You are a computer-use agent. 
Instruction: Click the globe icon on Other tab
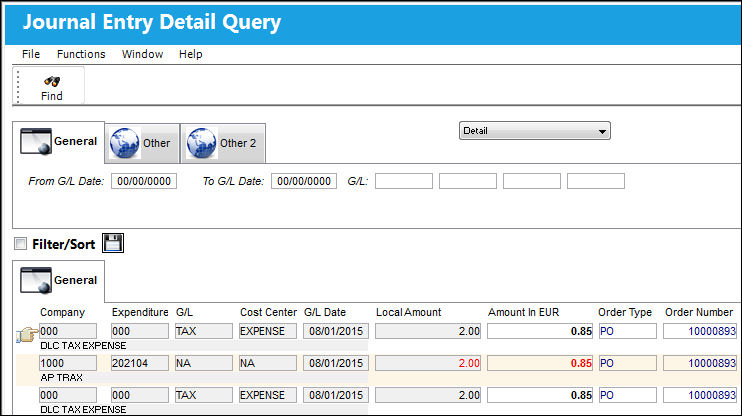[x=124, y=143]
